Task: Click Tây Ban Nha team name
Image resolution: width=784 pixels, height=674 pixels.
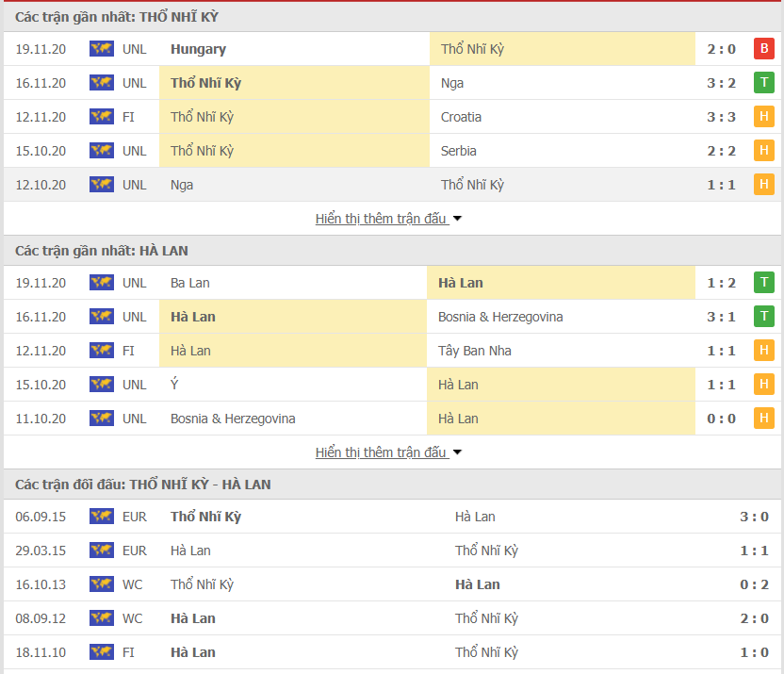Action: tap(473, 351)
